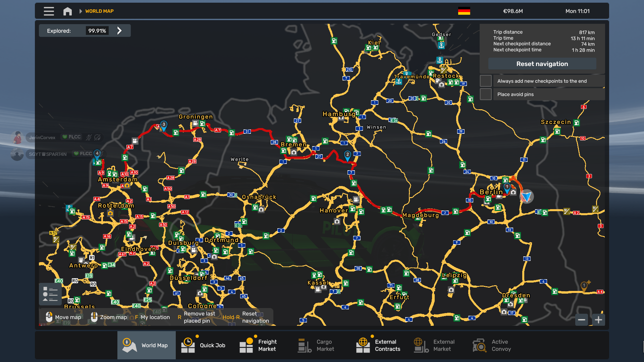Click the Hamburg city label
The image size is (644, 362).
click(x=339, y=114)
